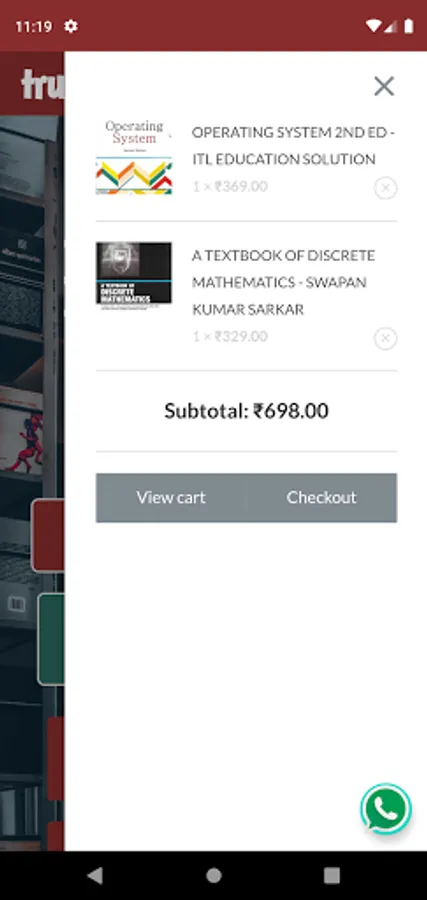This screenshot has width=427, height=900.
Task: Open WhatsApp chat bubble
Action: tap(386, 809)
